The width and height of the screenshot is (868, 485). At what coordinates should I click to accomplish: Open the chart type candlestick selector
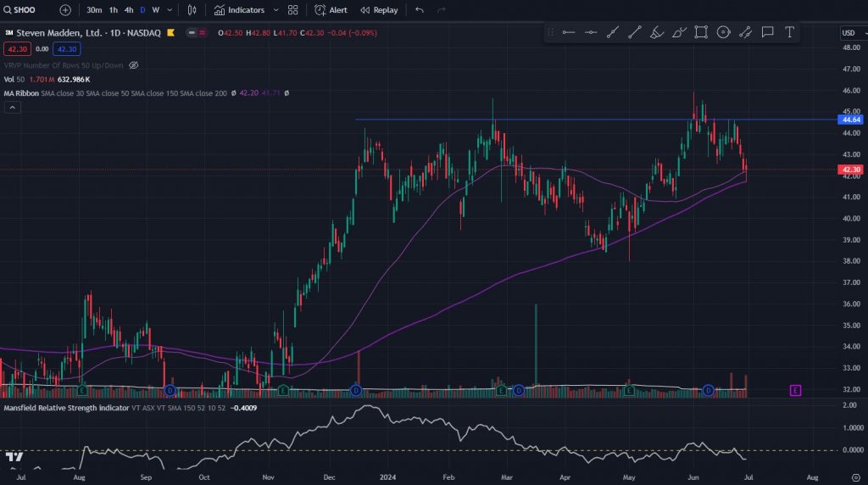point(192,10)
